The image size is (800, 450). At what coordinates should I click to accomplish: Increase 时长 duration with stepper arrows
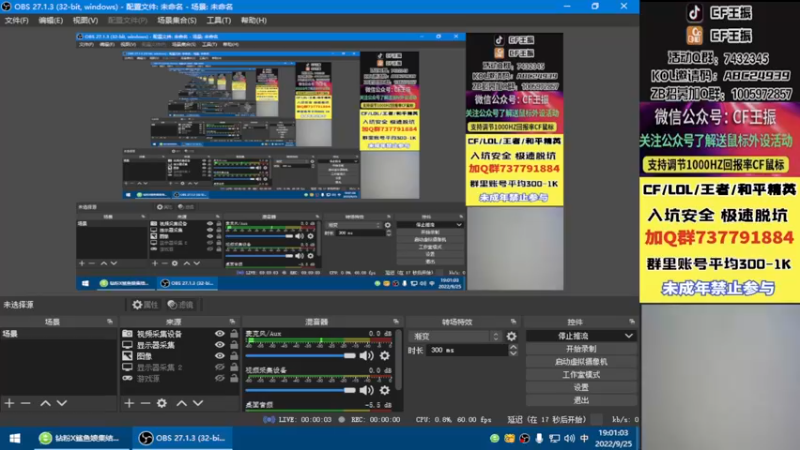coord(513,347)
